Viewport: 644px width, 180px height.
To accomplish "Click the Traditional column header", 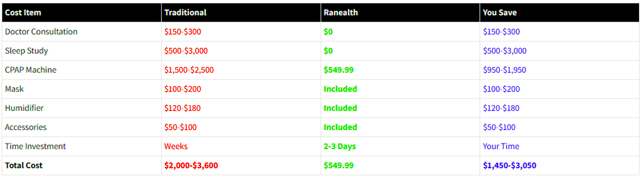I will coord(185,13).
